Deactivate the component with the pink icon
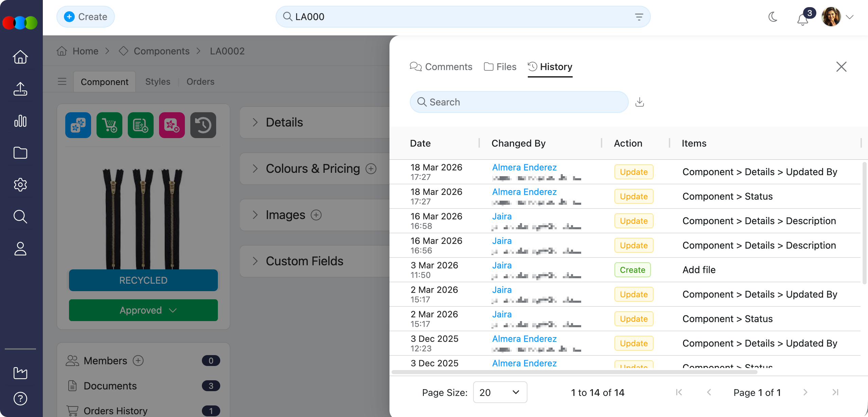Viewport: 868px width, 417px height. 172,125
